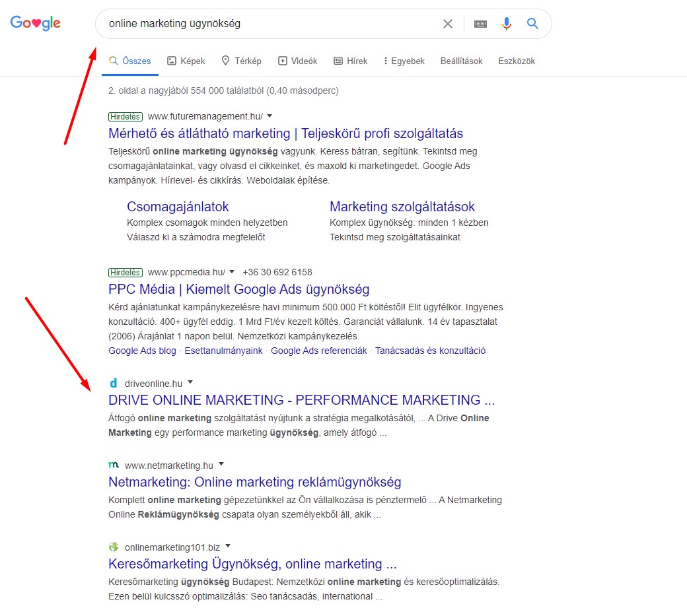Open the Eszközök tools
The height and width of the screenshot is (616, 687).
pos(517,61)
